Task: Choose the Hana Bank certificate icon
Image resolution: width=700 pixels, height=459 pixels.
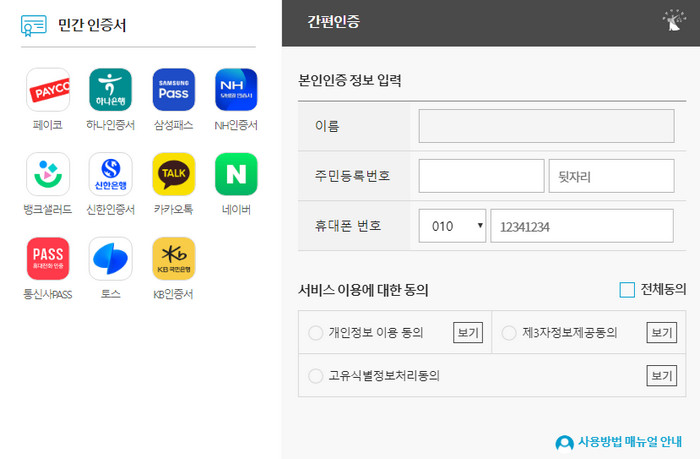Action: coord(110,90)
